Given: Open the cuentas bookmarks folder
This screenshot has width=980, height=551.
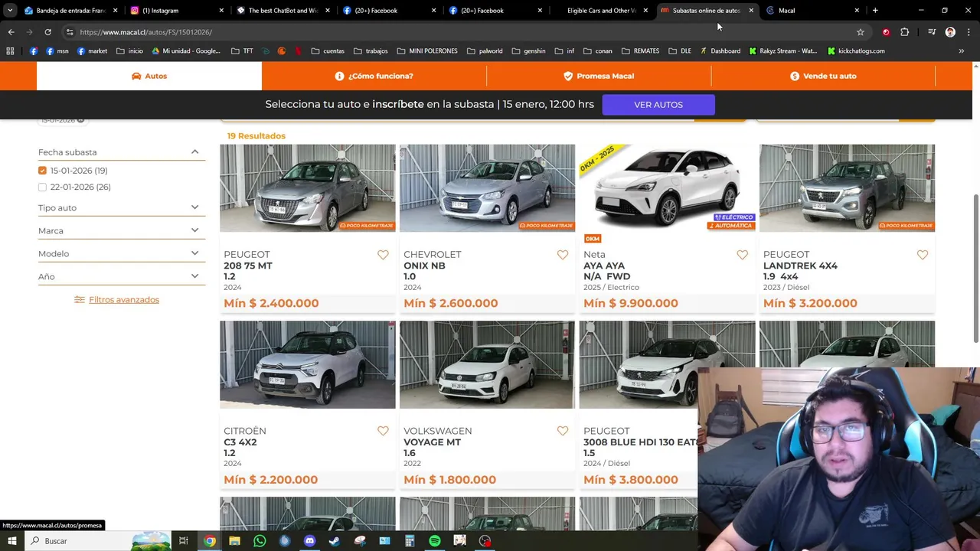Looking at the screenshot, I should (x=328, y=51).
